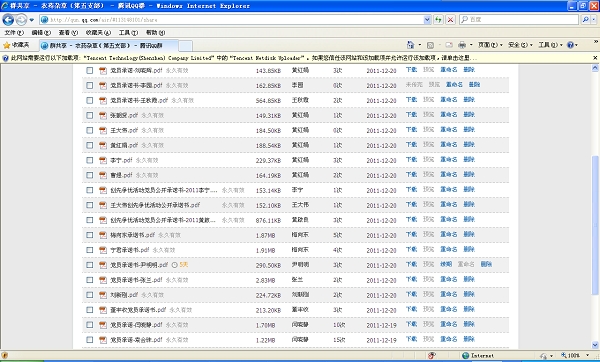Click 下载 link for the 184.50KB file

click(411, 130)
